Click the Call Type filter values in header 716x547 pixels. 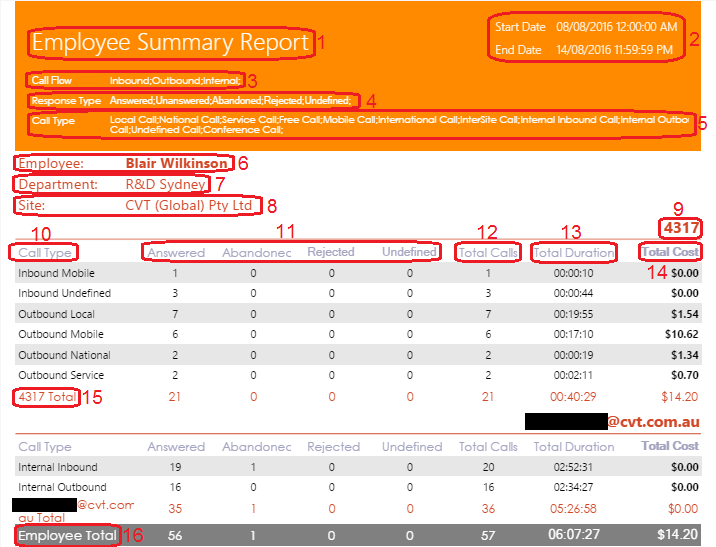pos(399,125)
